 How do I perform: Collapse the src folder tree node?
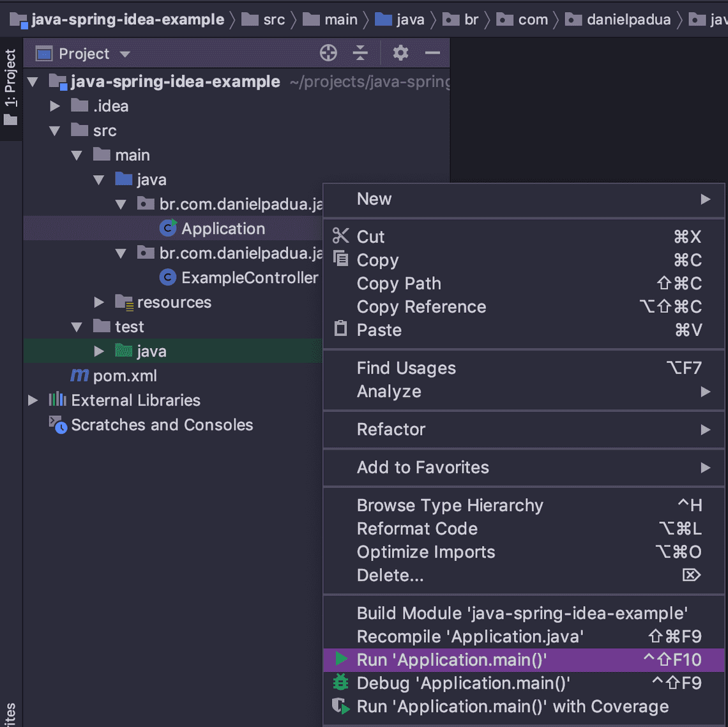[55, 131]
